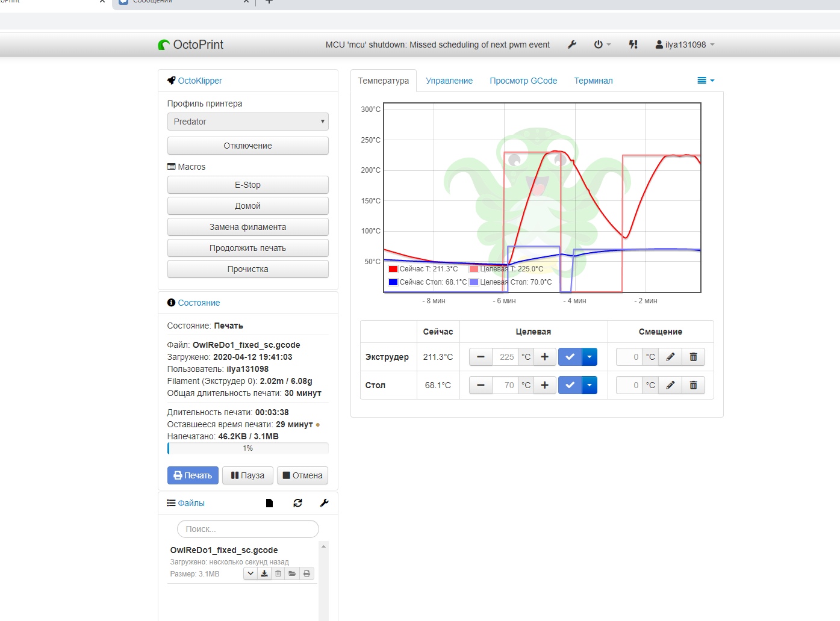
Task: Open the system power menu
Action: point(602,45)
